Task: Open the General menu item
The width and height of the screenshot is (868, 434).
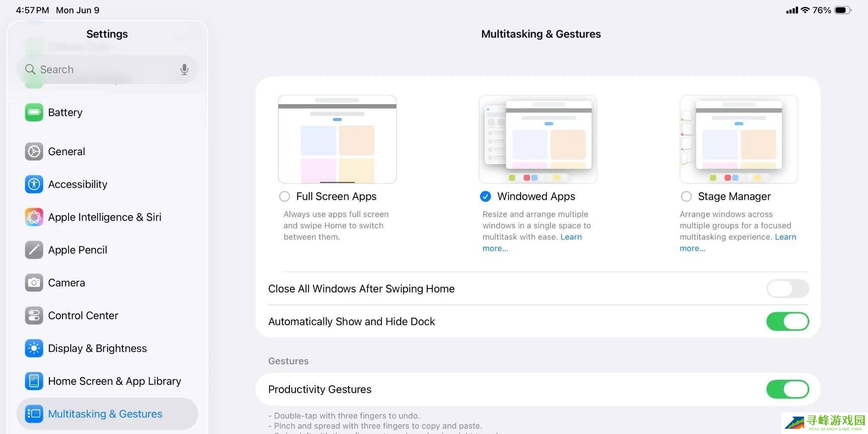Action: tap(107, 151)
